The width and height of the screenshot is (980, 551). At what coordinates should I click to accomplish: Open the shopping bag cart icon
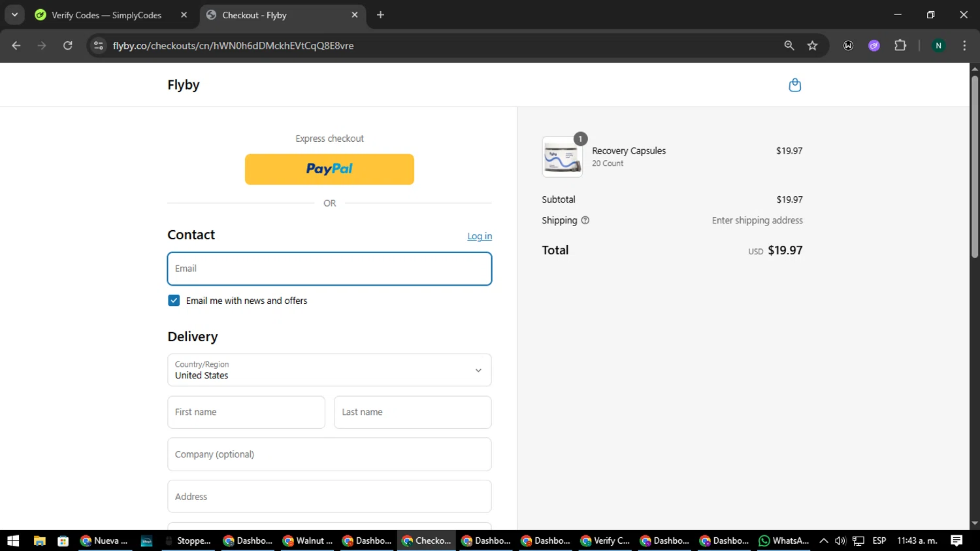click(794, 85)
